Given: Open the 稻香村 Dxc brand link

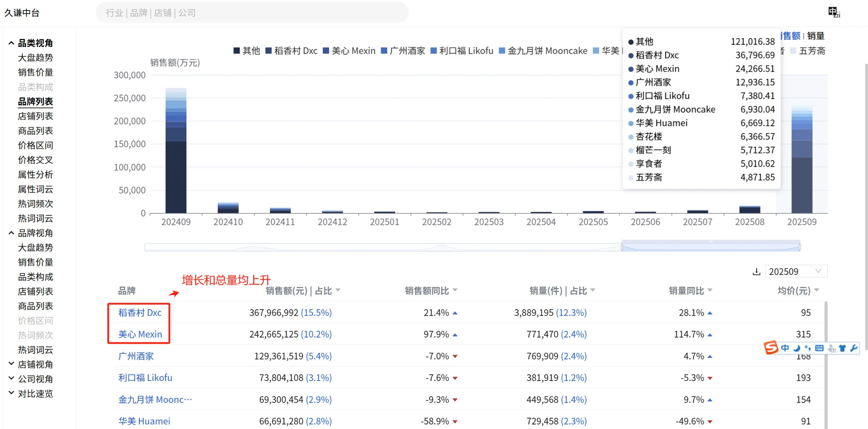Looking at the screenshot, I should click(139, 312).
